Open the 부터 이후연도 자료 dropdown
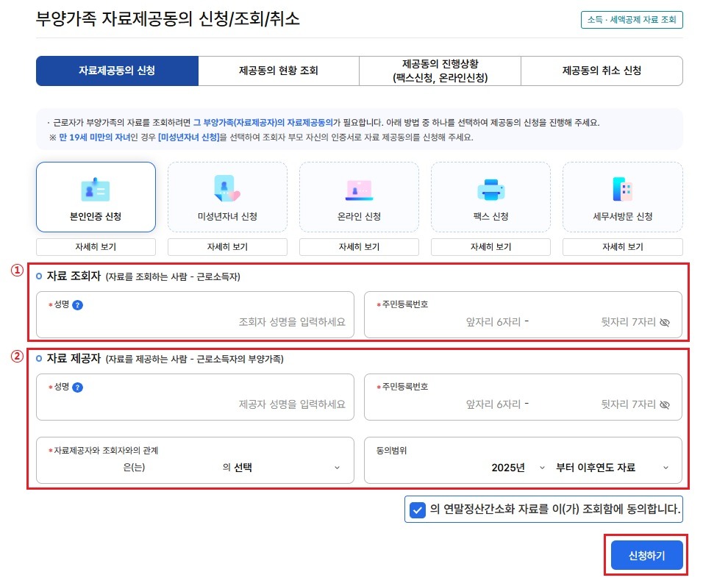Viewport: 728px width, 586px height. [612, 468]
